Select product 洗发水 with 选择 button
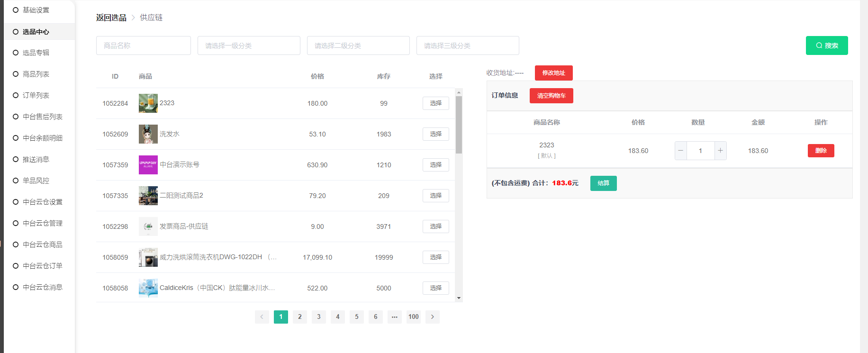 436,134
